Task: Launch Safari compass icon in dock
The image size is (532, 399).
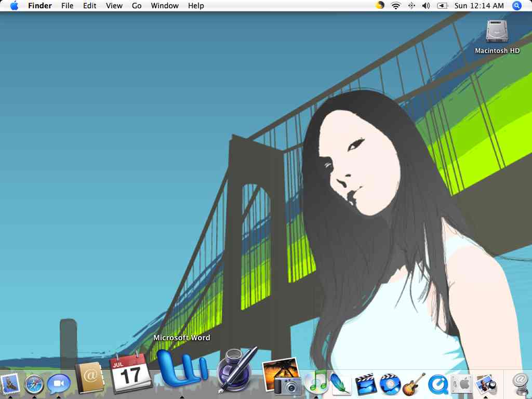Action: pos(34,385)
